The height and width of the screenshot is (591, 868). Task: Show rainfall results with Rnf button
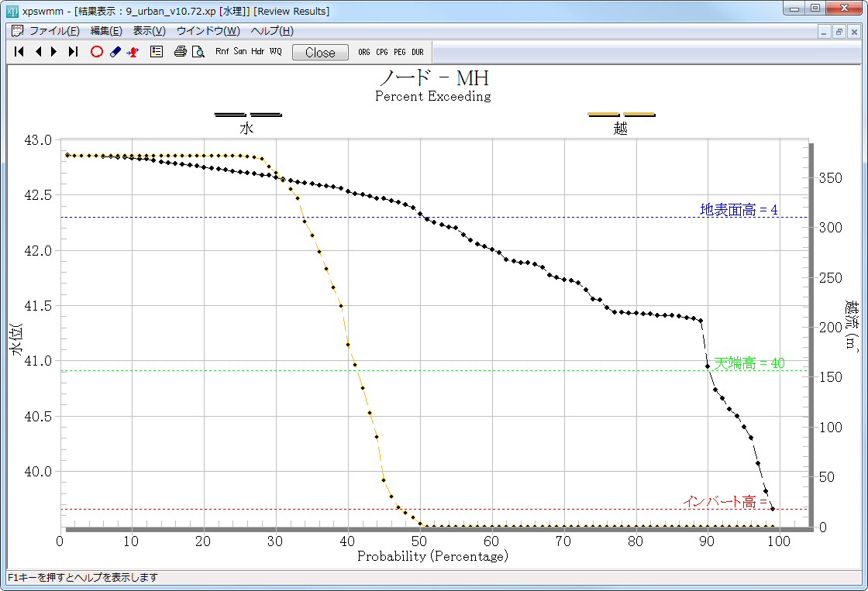(x=222, y=52)
